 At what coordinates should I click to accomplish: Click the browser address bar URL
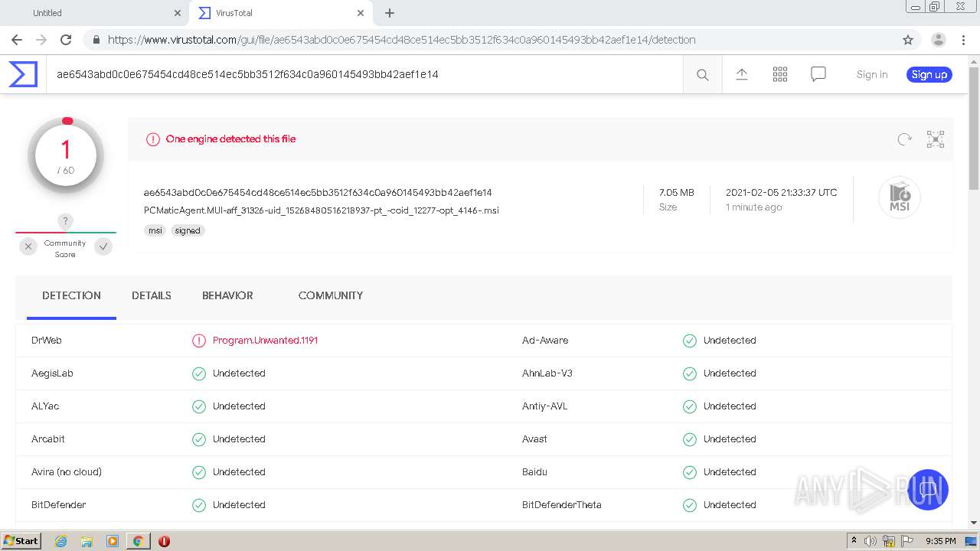point(402,40)
